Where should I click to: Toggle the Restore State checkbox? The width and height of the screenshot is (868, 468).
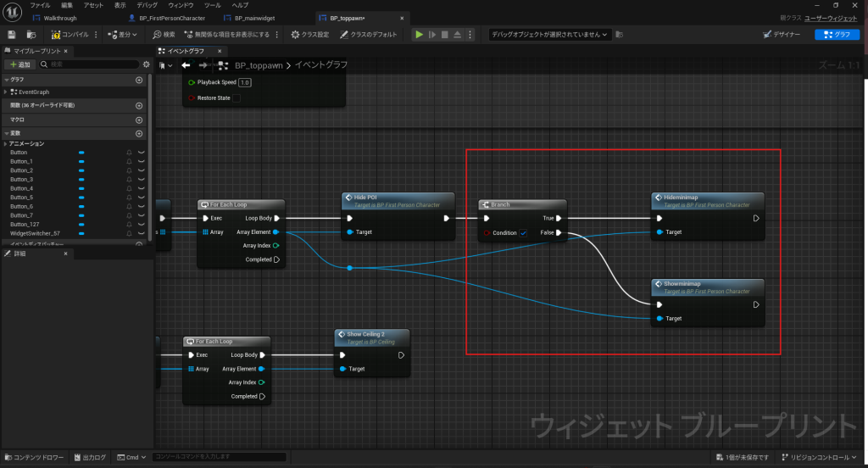tap(236, 98)
